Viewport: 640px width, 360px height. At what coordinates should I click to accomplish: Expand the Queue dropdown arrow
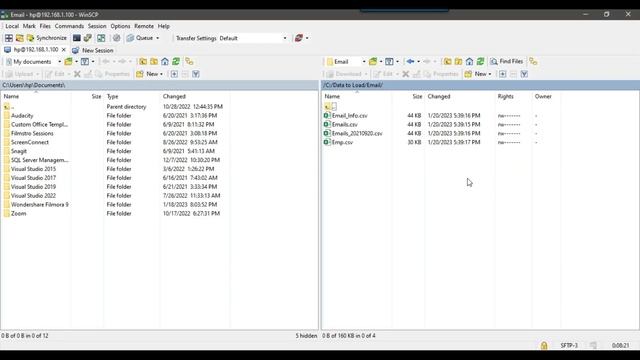coord(158,38)
